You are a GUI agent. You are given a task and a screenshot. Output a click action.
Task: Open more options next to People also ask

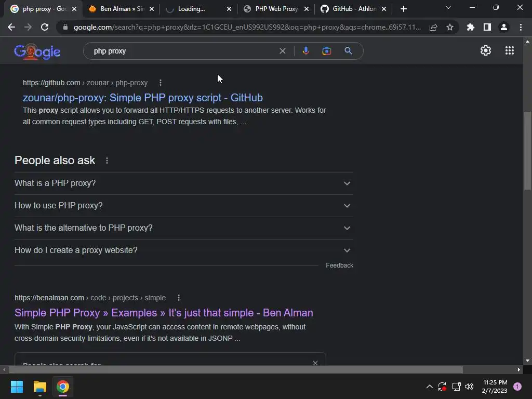tap(107, 161)
